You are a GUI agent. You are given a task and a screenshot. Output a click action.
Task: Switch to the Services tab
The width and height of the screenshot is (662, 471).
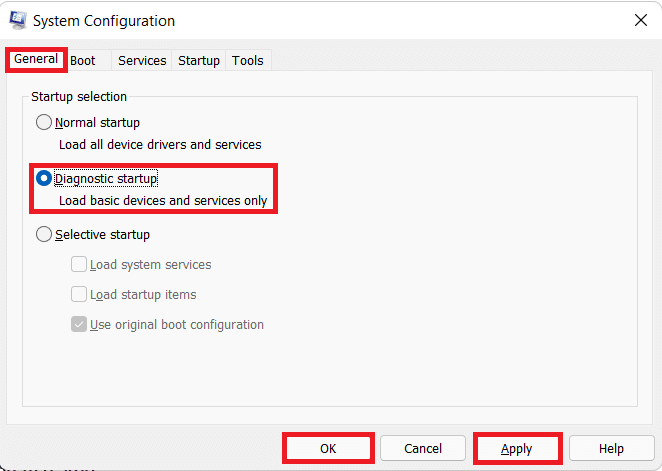[x=142, y=61]
